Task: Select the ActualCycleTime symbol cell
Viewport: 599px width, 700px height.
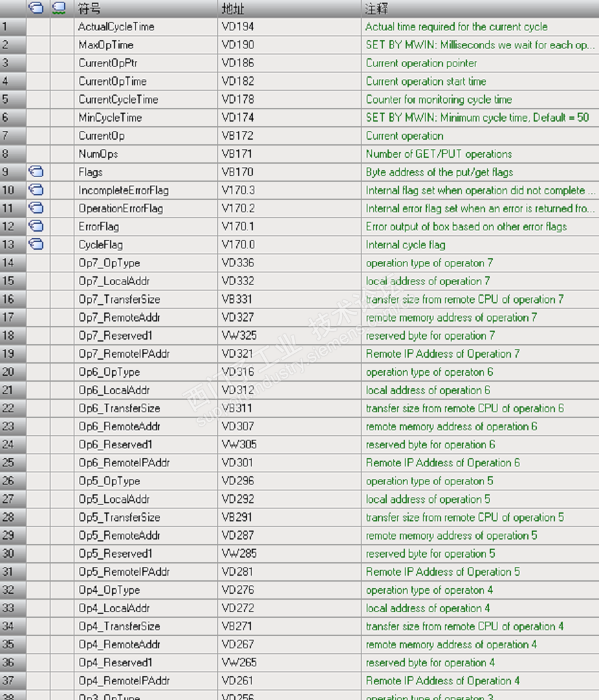Action: click(x=146, y=27)
